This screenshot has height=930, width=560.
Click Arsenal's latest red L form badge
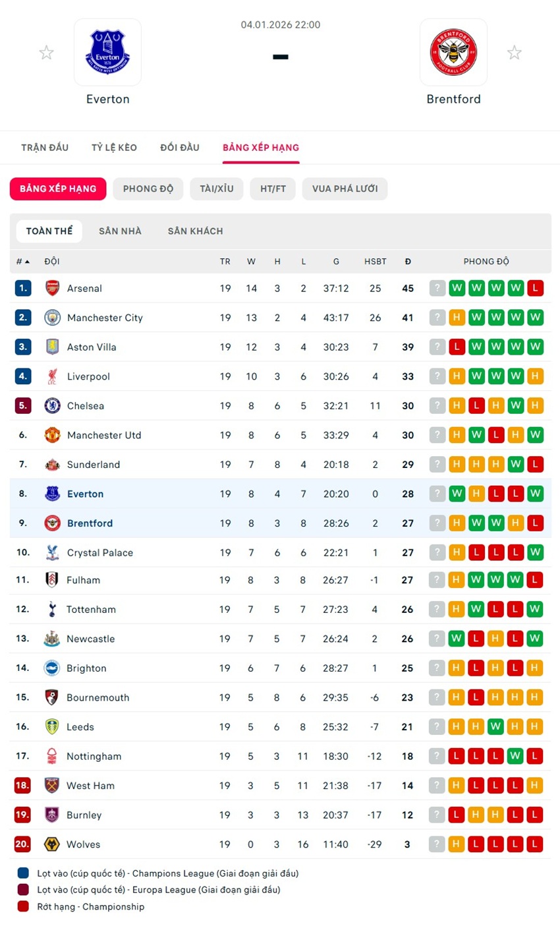click(535, 288)
